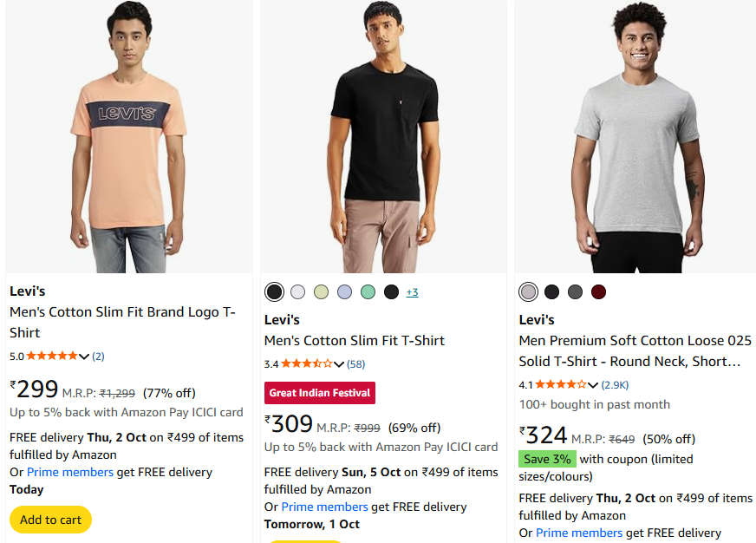Expand the 3.4 star rating dropdown
756x543 pixels.
pyautogui.click(x=339, y=364)
